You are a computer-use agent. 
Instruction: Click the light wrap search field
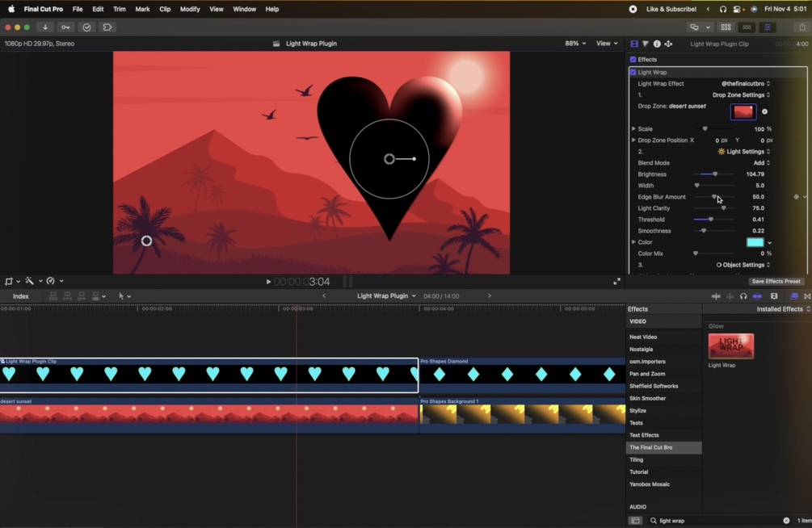tap(720, 521)
